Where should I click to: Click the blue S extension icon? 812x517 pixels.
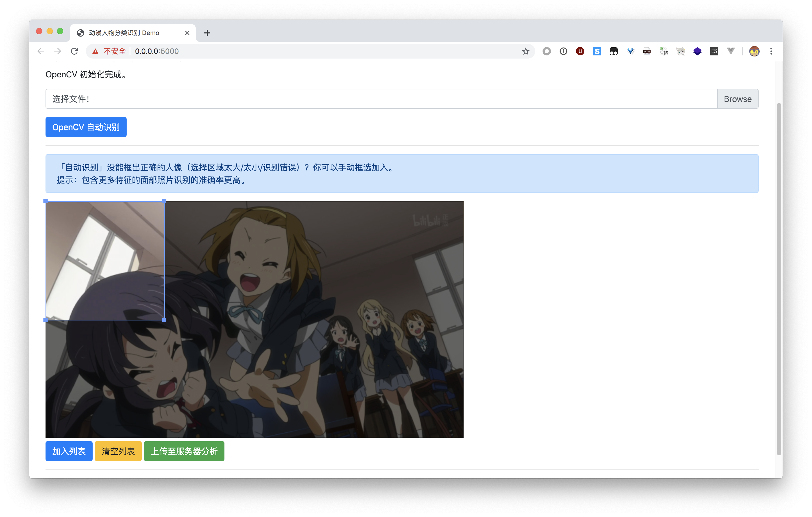[596, 51]
